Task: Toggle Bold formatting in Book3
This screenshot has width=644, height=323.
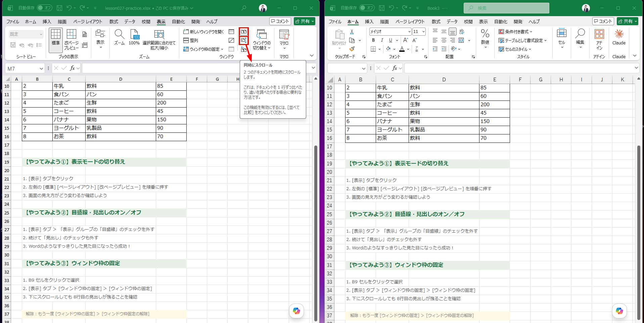Action: tap(373, 40)
